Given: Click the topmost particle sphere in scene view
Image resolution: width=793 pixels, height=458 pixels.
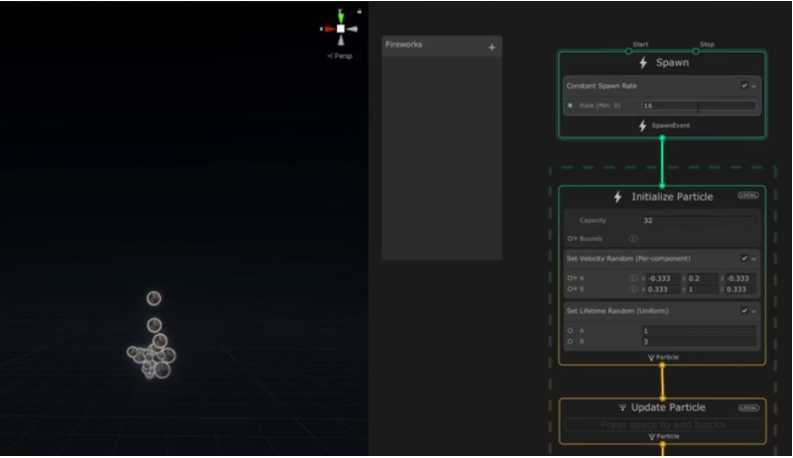Looking at the screenshot, I should (x=154, y=298).
